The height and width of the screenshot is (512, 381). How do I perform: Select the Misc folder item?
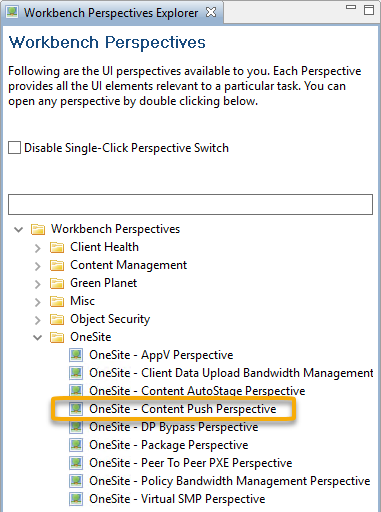pos(82,301)
